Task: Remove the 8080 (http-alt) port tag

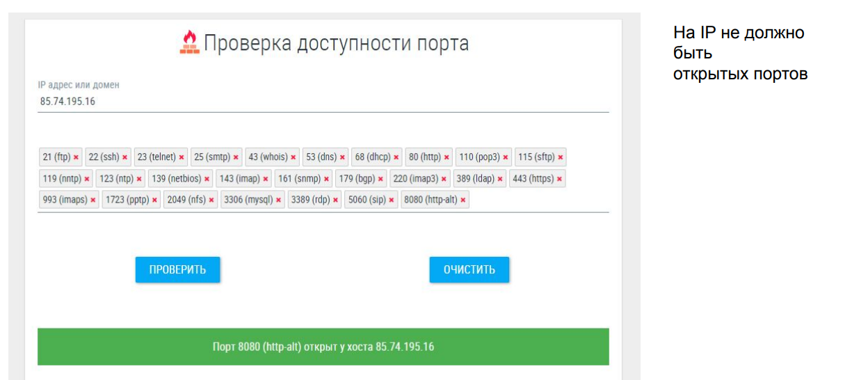Action: [x=463, y=200]
